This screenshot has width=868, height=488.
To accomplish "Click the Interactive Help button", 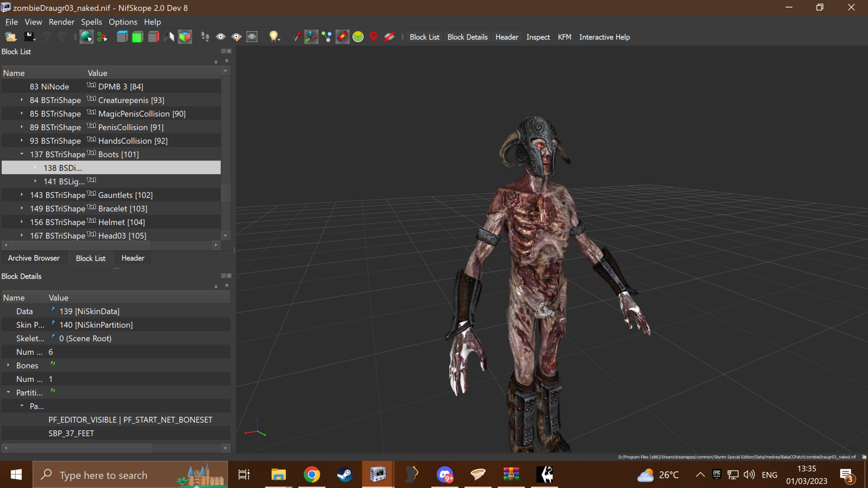I will 604,37.
